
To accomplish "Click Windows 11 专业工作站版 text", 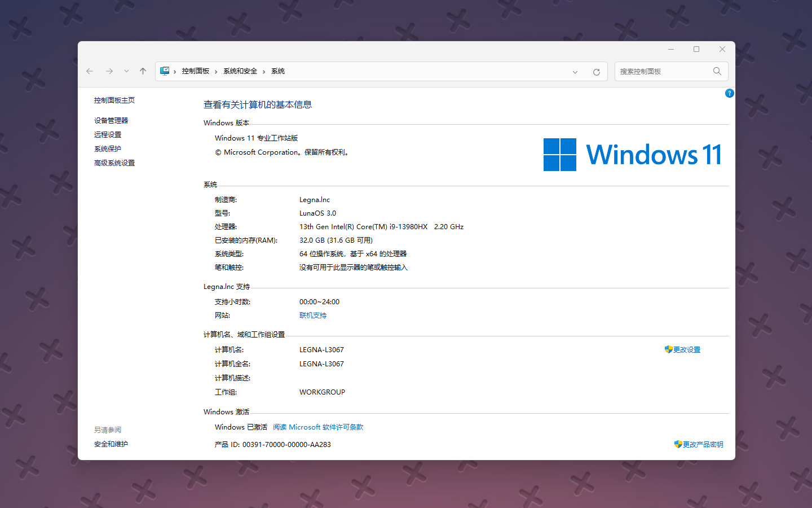I will click(256, 138).
